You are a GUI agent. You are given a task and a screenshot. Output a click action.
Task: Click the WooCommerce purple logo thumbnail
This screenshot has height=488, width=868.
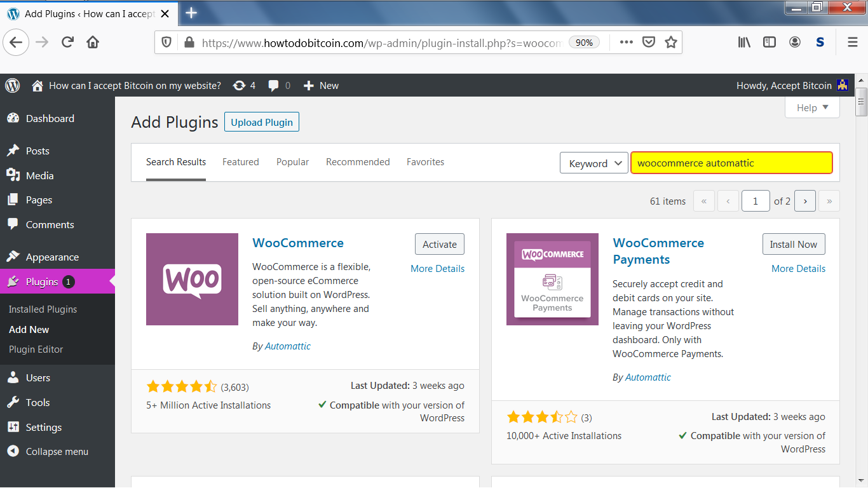coord(192,279)
